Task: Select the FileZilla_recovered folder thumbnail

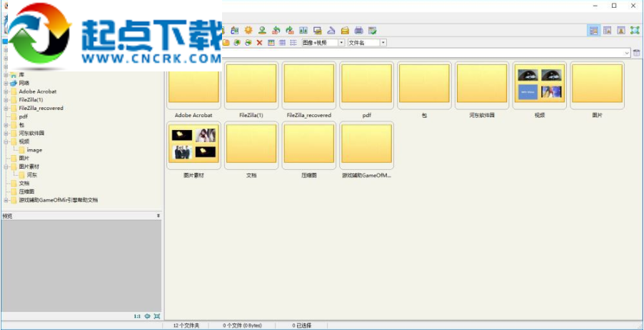Action: click(309, 86)
